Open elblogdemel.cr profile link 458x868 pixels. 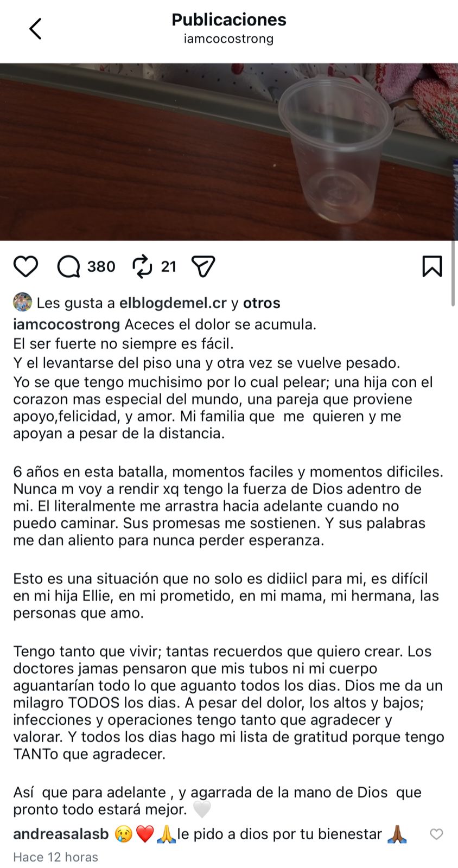coord(173,303)
